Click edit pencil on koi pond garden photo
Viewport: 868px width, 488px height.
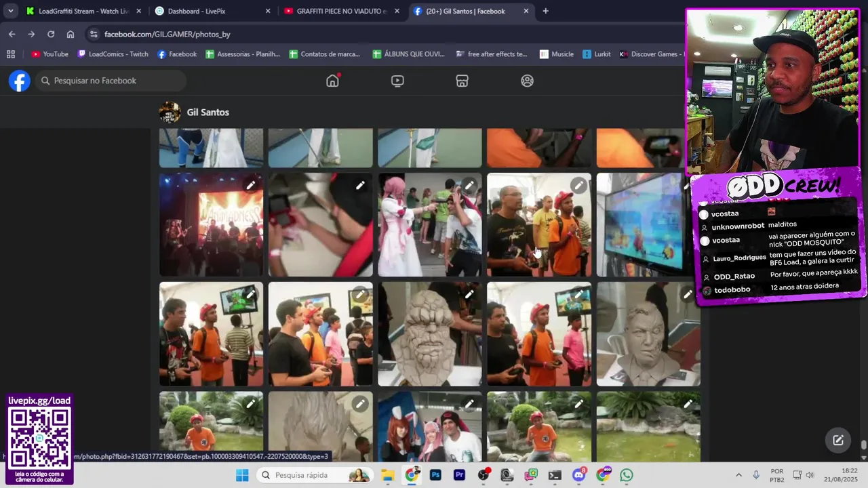[x=688, y=404]
